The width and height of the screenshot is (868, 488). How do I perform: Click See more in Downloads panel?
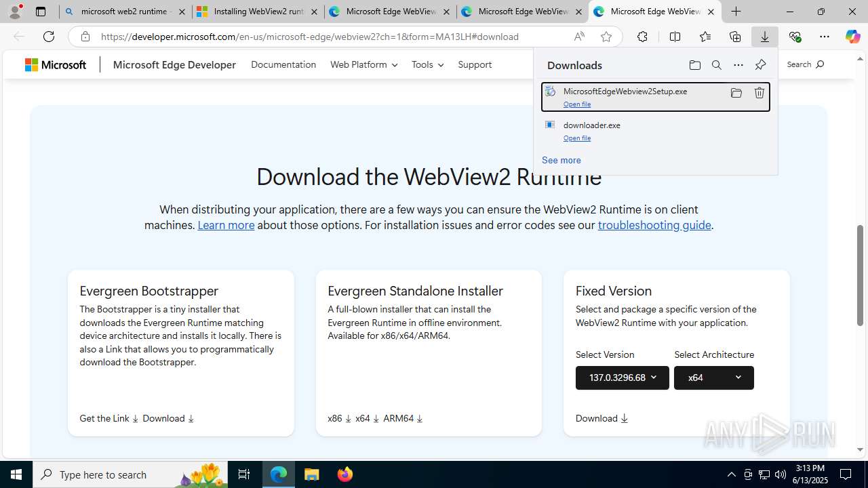point(561,160)
